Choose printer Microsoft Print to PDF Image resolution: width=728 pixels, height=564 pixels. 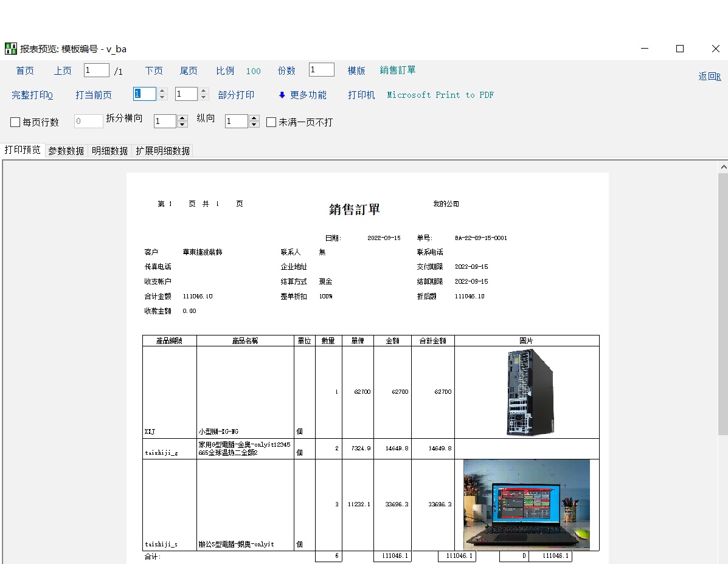click(440, 95)
